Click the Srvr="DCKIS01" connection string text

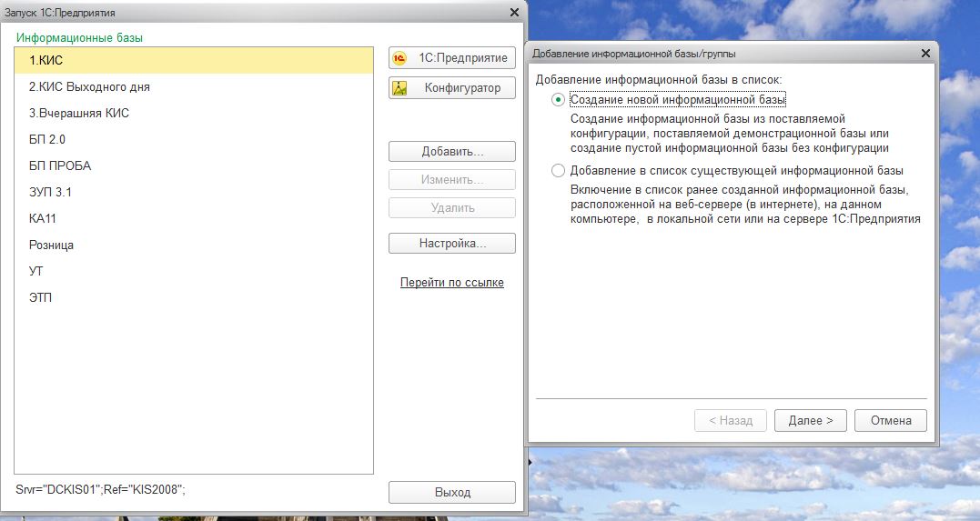(101, 490)
